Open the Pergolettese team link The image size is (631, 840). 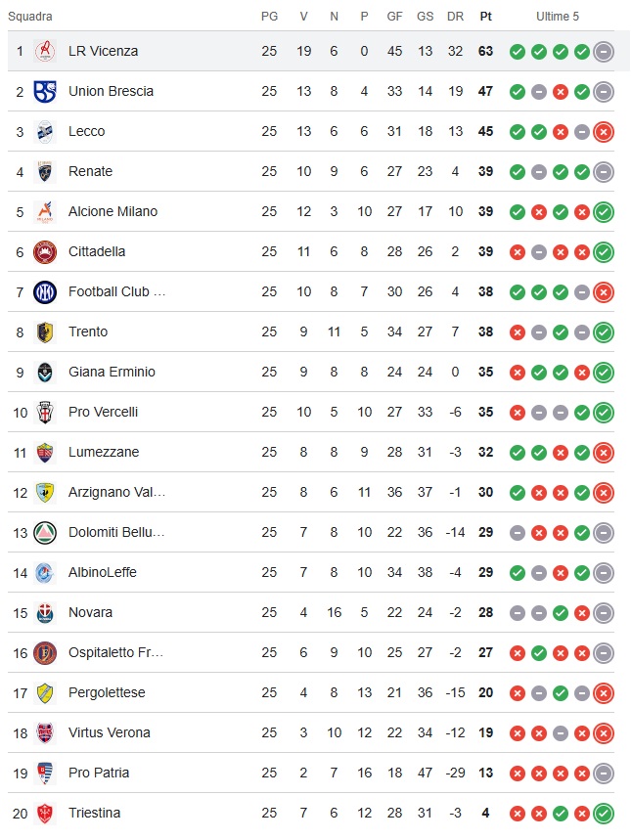point(107,692)
